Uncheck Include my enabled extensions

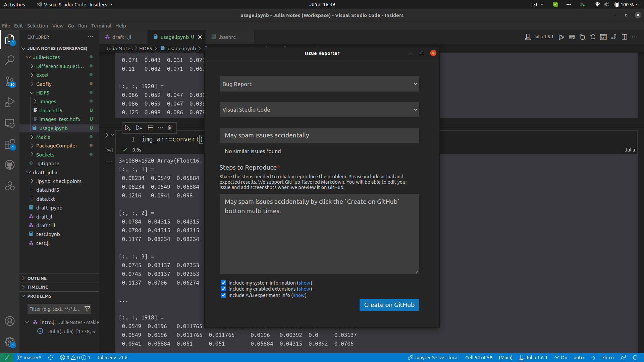[223, 289]
